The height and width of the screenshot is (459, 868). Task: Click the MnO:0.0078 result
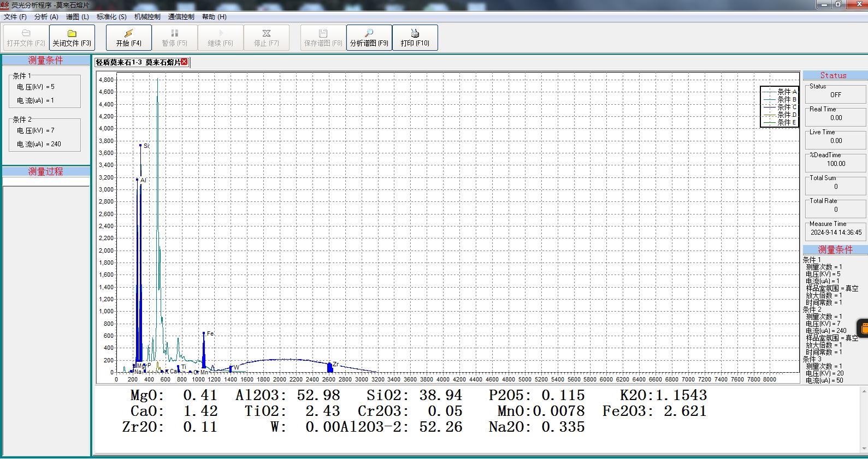pyautogui.click(x=541, y=411)
